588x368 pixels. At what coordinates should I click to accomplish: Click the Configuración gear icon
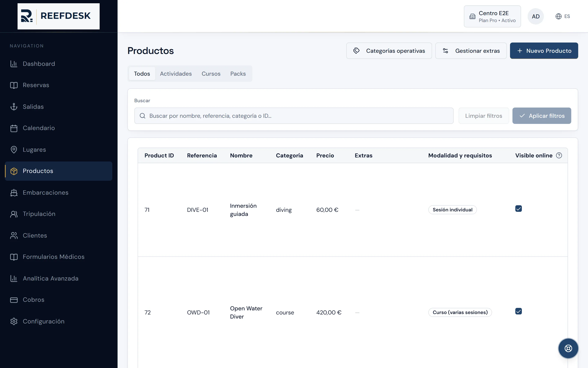(14, 321)
